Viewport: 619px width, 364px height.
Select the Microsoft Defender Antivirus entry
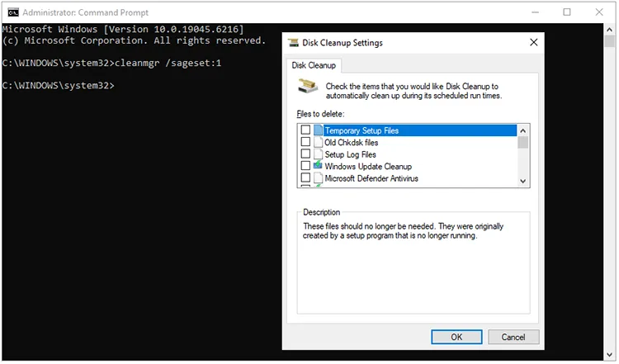tap(371, 178)
